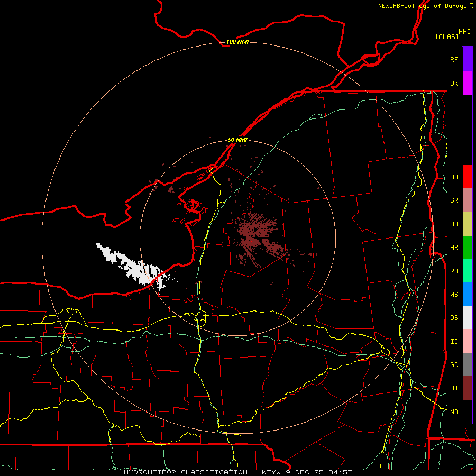Click the IC pink legend swatch

point(467,341)
